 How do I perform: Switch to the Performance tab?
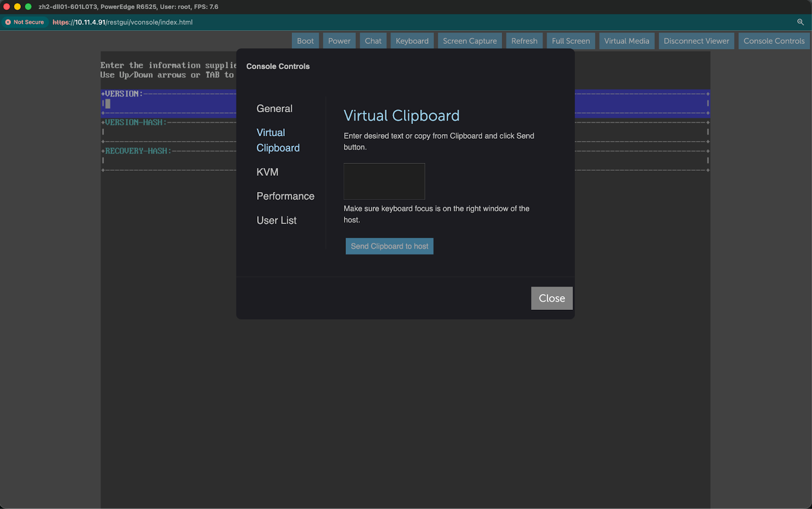click(x=285, y=196)
